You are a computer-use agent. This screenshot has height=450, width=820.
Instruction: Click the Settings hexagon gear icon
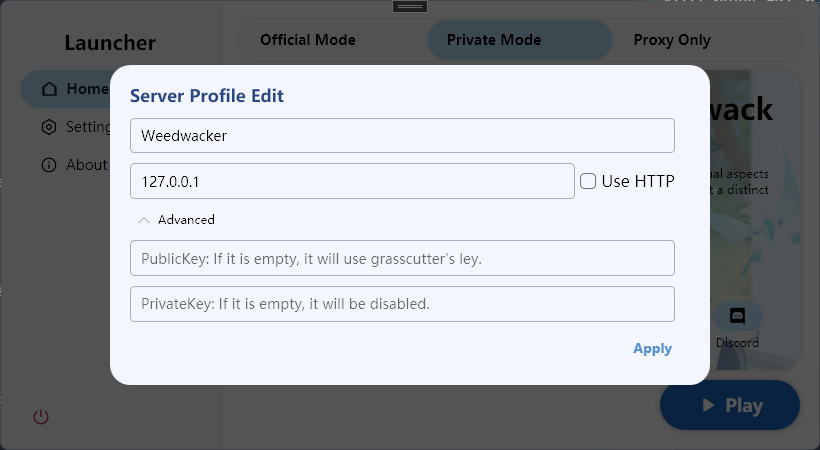pos(49,127)
